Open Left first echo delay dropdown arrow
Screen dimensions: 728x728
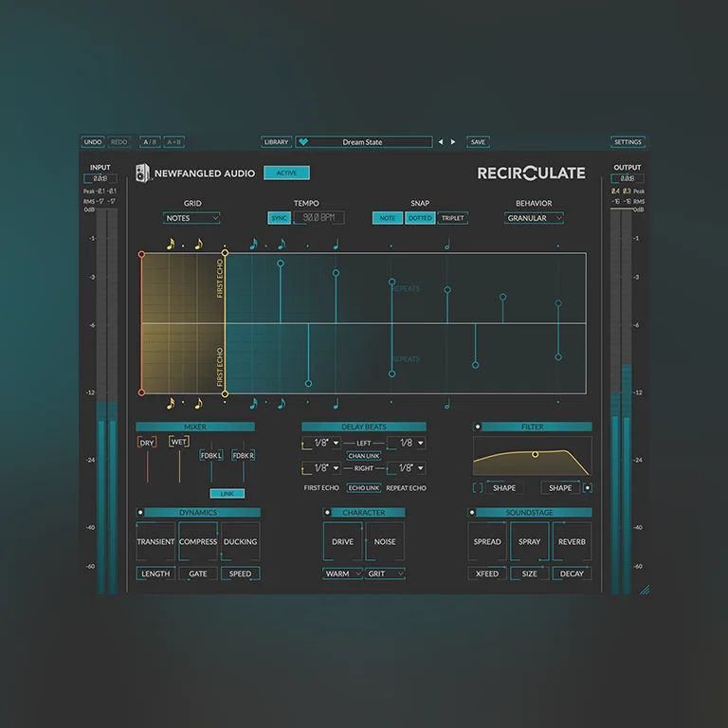336,443
